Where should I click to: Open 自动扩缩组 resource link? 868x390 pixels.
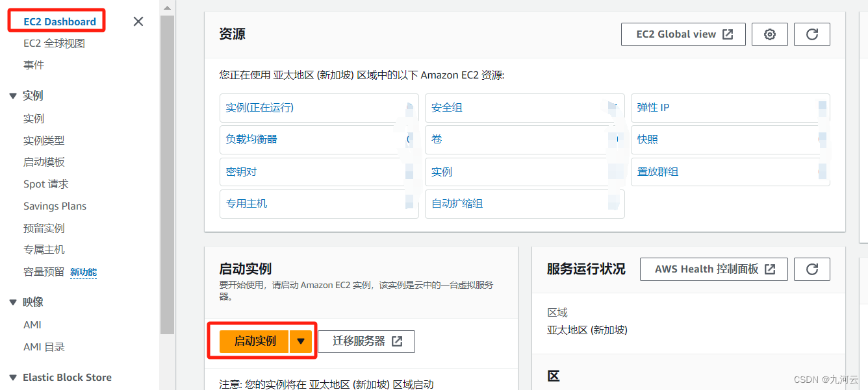pos(457,204)
